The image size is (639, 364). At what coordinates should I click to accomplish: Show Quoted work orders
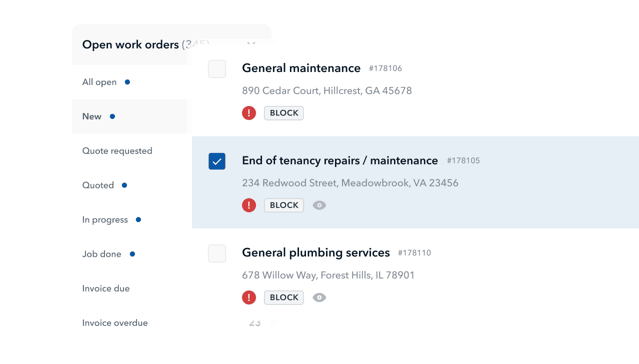[98, 185]
